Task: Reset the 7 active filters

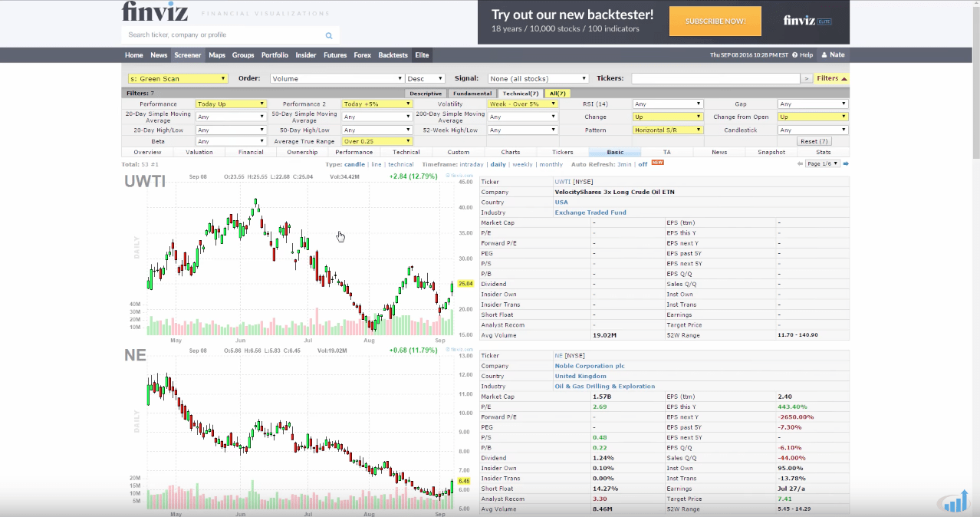Action: click(814, 141)
